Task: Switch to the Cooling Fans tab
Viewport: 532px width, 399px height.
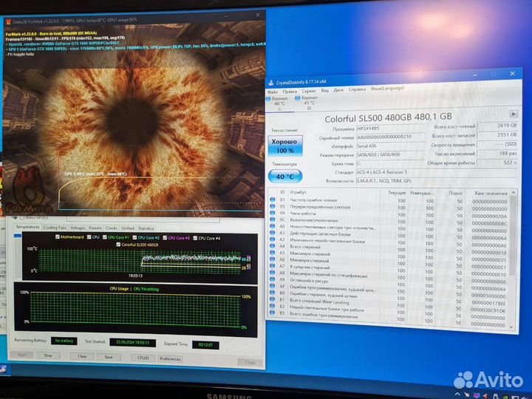Action: 55,228
